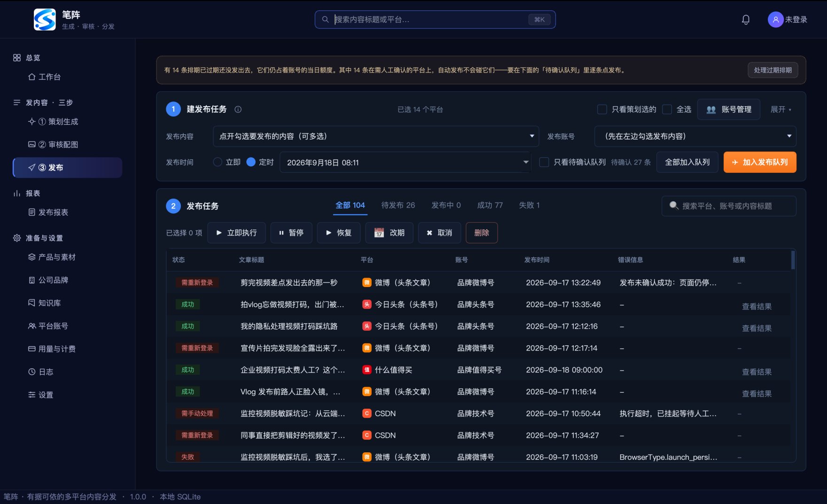The width and height of the screenshot is (827, 504).
Task: Click the 策划生成 sparkle icon
Action: (31, 122)
